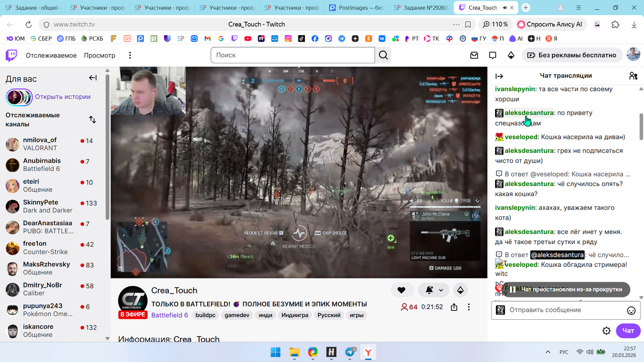This screenshot has height=362, width=644.
Task: Collapse the Для вас sidebar
Action: pyautogui.click(x=93, y=78)
